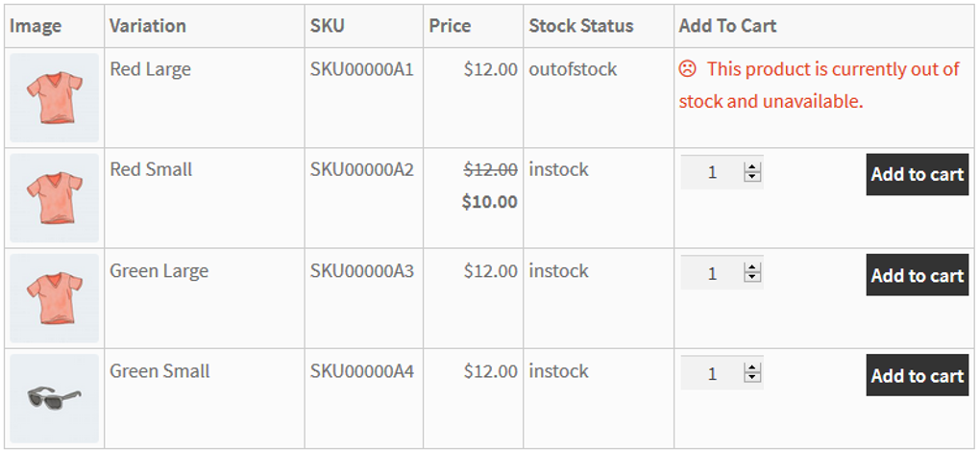Click the Green Small sunglasses image
980x453 pixels.
pos(55,398)
